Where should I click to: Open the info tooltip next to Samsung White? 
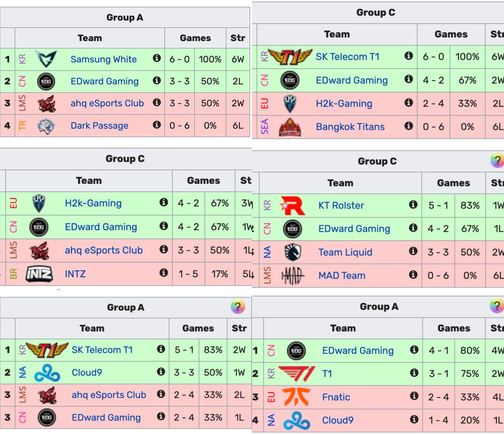(x=157, y=59)
